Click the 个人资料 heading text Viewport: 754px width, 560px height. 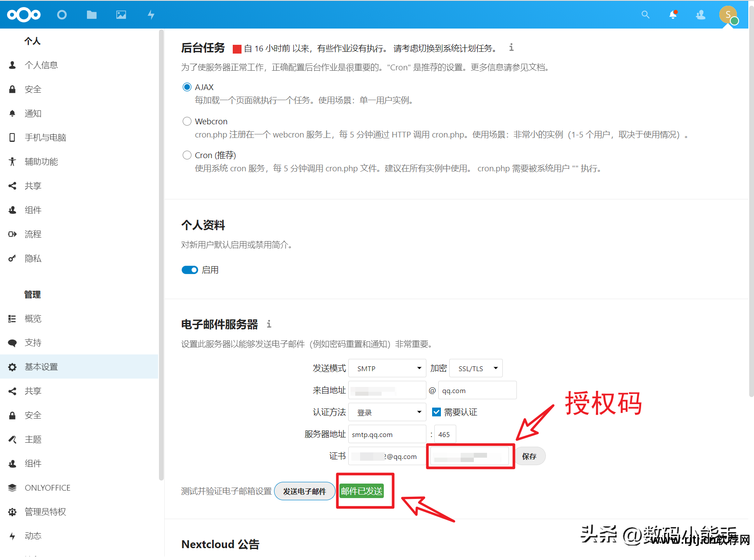(203, 225)
